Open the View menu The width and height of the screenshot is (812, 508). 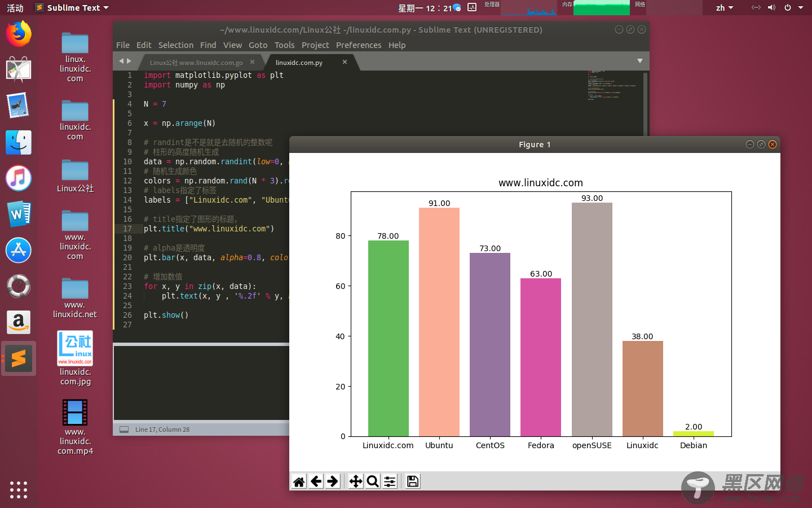(x=232, y=45)
